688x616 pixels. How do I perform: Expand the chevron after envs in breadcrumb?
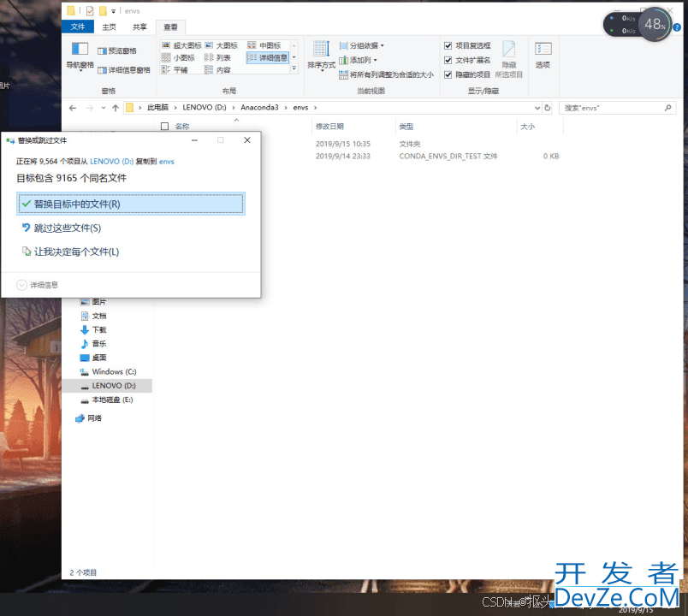[x=316, y=108]
